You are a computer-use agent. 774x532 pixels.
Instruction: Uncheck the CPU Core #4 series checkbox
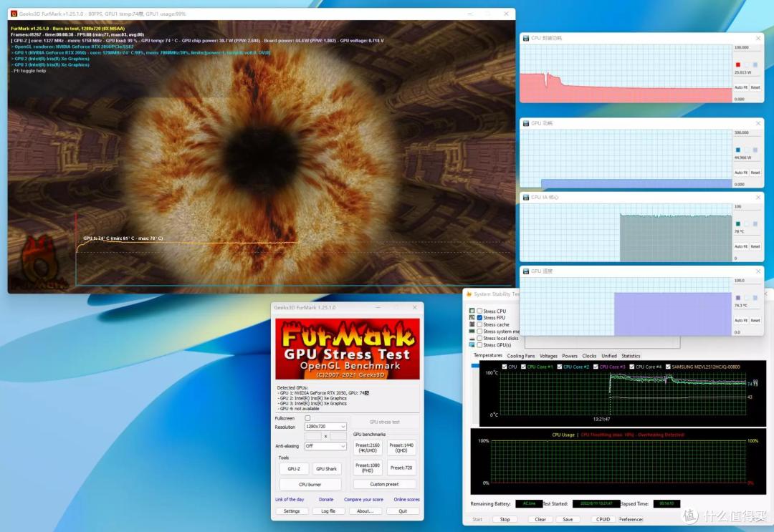[x=632, y=367]
